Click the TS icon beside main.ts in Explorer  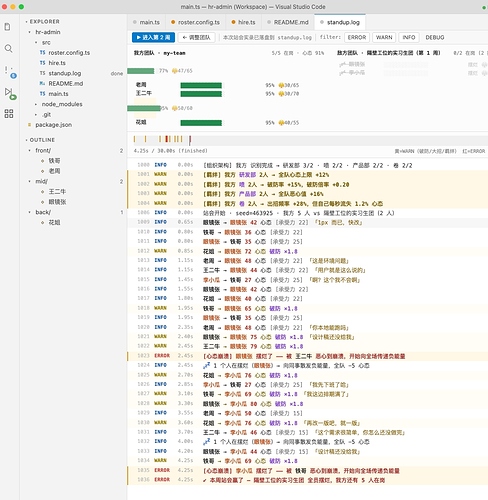pyautogui.click(x=42, y=94)
